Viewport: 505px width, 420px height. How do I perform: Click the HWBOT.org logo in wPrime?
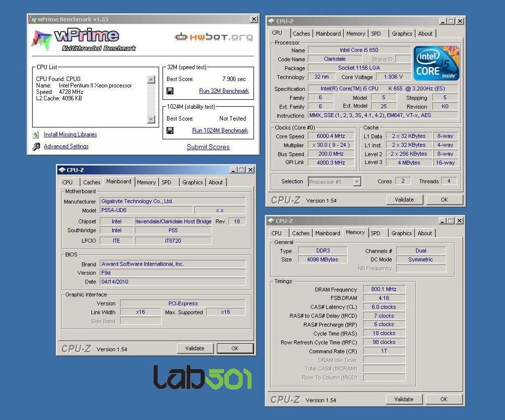coord(213,37)
